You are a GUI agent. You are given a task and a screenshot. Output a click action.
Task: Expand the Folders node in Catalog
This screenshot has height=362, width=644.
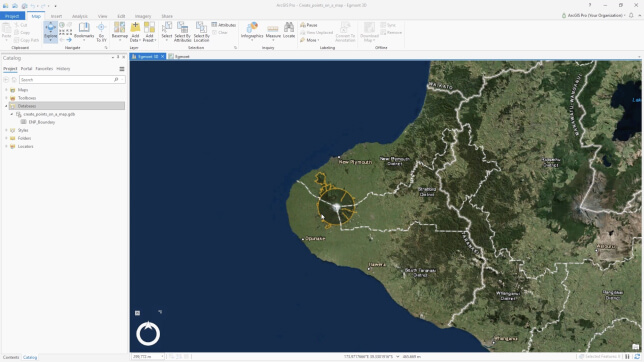coord(6,138)
